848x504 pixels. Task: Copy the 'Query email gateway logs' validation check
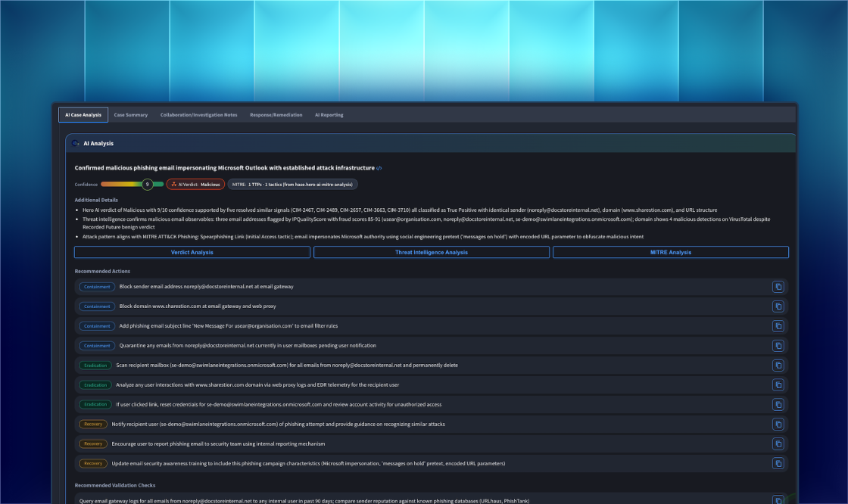click(778, 499)
